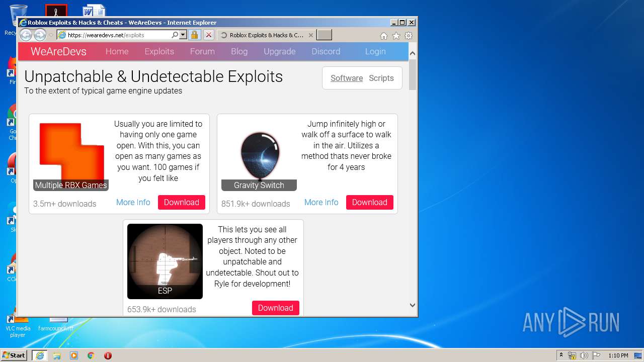Click the WeAreDevs site logo
Image resolution: width=644 pixels, height=362 pixels.
[58, 51]
